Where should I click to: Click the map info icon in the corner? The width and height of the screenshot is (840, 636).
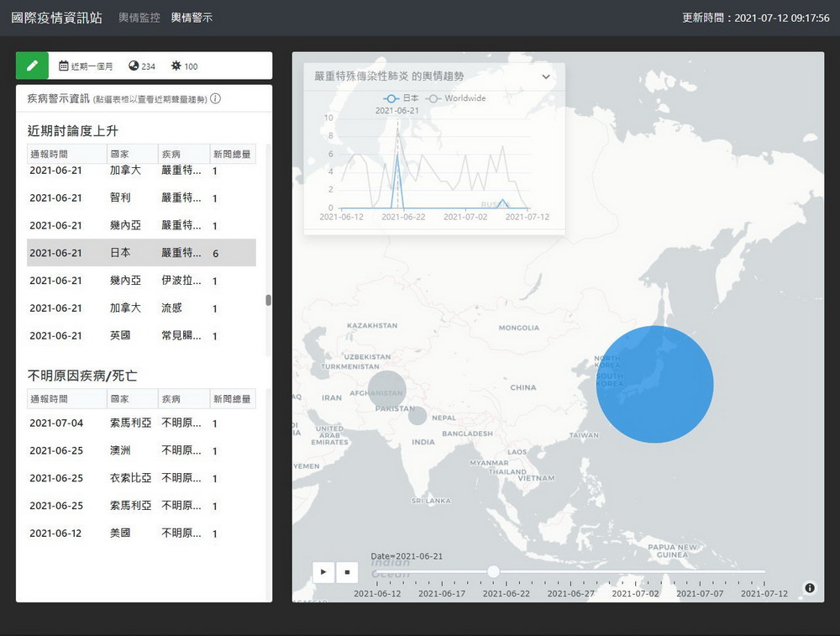pyautogui.click(x=810, y=588)
